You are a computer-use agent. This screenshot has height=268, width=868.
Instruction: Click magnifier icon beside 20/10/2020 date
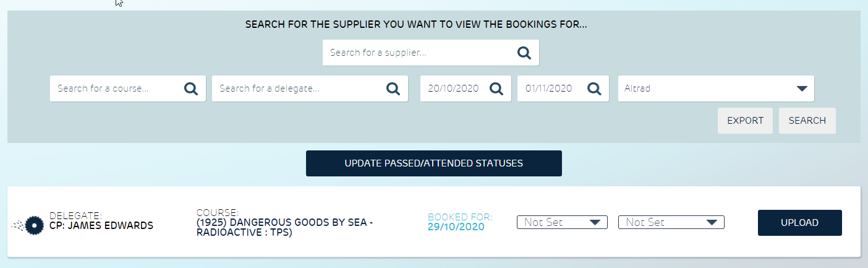coord(496,89)
